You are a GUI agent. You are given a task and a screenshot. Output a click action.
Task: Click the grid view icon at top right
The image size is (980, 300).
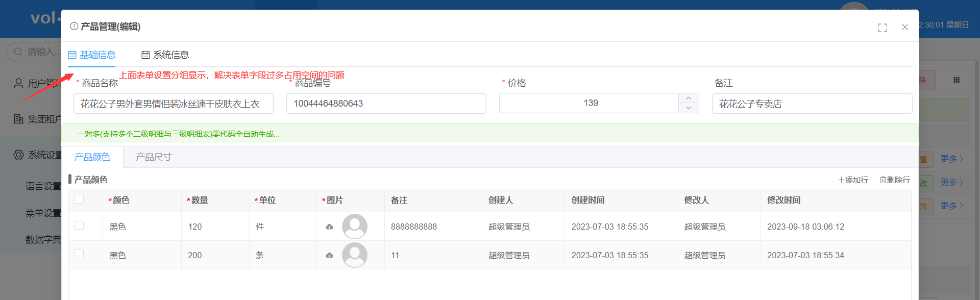956,80
